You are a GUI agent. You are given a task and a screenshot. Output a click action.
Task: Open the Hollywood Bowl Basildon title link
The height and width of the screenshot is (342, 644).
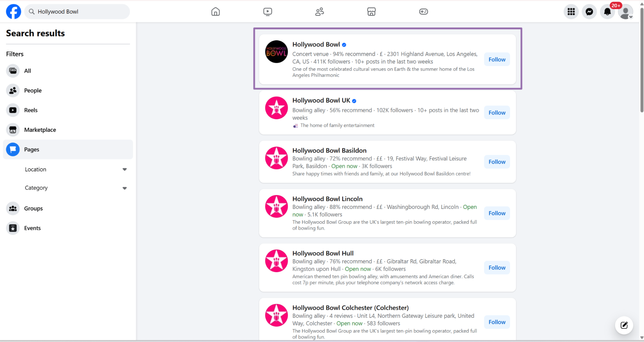tap(329, 151)
